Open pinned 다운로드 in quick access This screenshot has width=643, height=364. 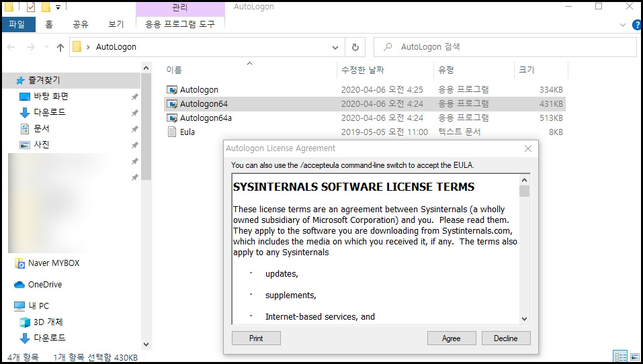click(x=49, y=112)
